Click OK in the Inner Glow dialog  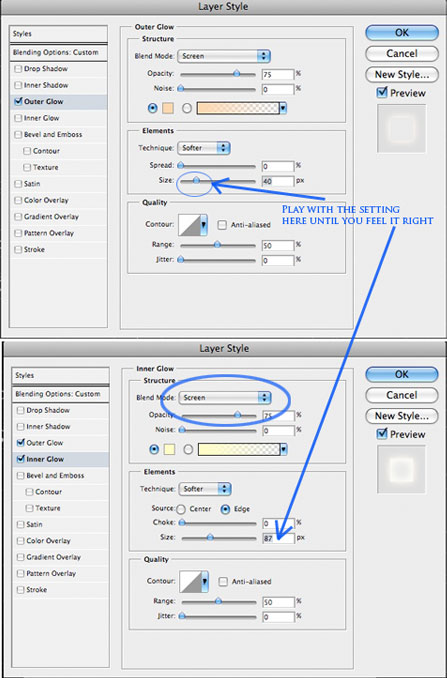[402, 374]
